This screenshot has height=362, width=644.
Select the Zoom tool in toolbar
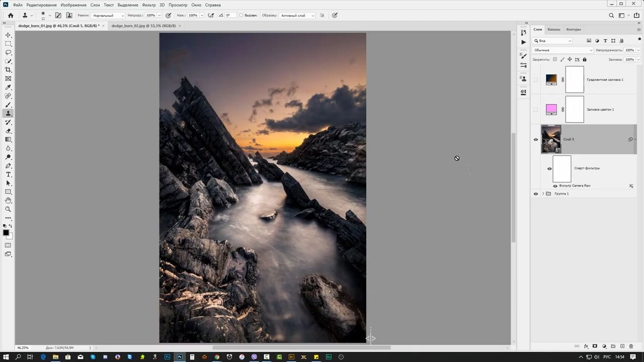coord(8,209)
